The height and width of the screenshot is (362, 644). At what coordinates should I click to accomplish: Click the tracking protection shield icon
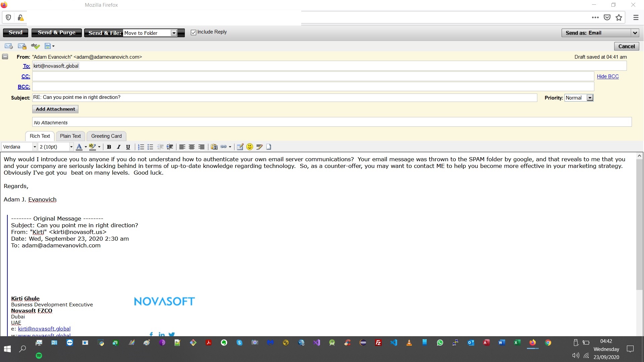click(x=8, y=17)
